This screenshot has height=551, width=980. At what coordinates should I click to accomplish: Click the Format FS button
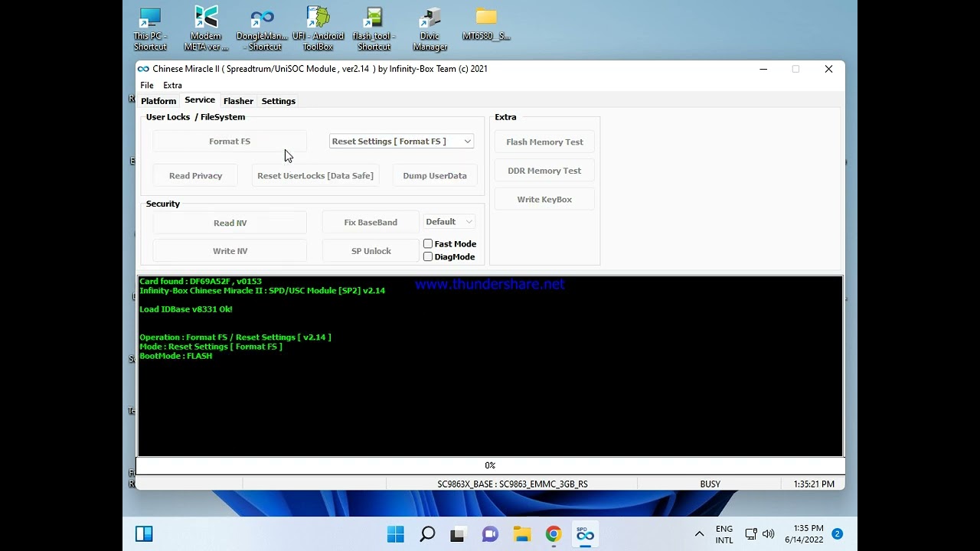tap(230, 142)
